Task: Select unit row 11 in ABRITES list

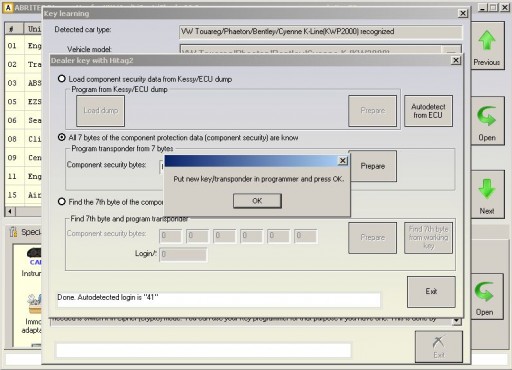Action: pos(23,176)
